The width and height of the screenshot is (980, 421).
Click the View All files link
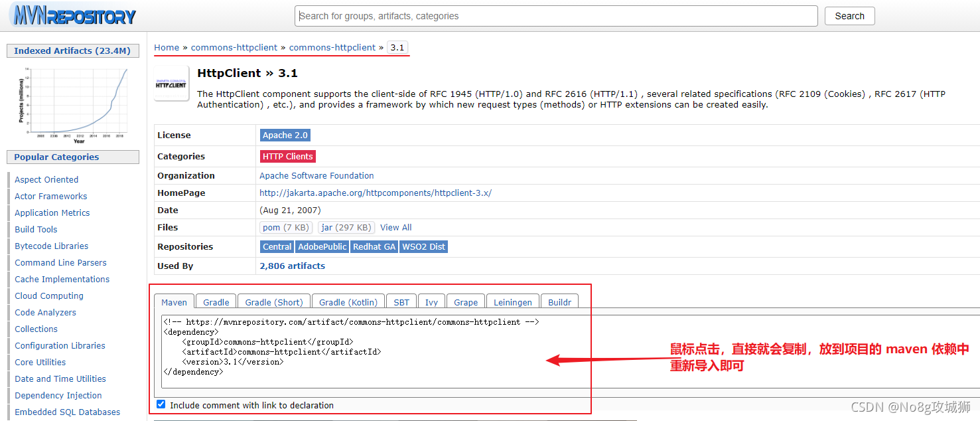(396, 227)
